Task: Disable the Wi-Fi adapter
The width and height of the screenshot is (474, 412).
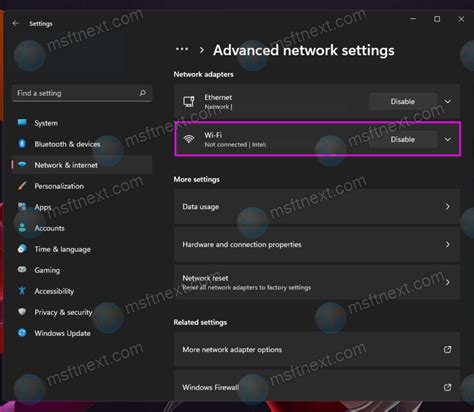Action: [x=403, y=139]
